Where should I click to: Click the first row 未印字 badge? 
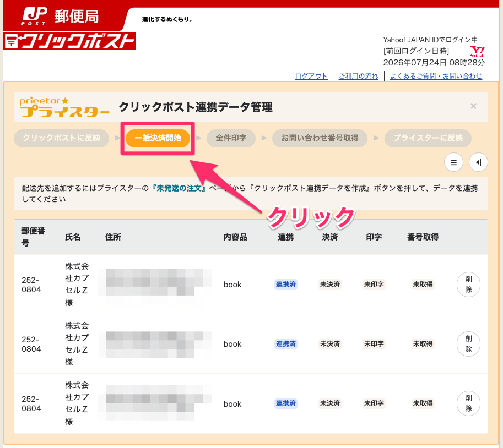[x=374, y=285]
